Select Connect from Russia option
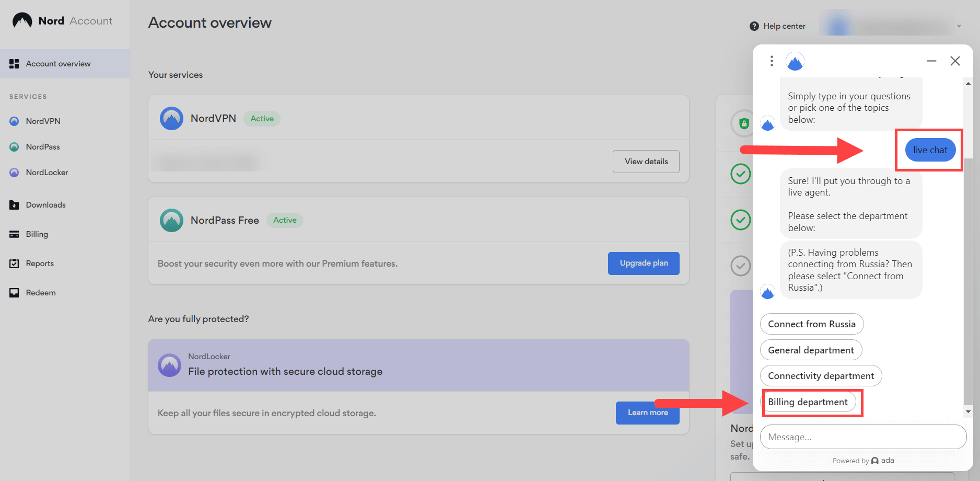Viewport: 980px width, 481px height. click(x=812, y=324)
